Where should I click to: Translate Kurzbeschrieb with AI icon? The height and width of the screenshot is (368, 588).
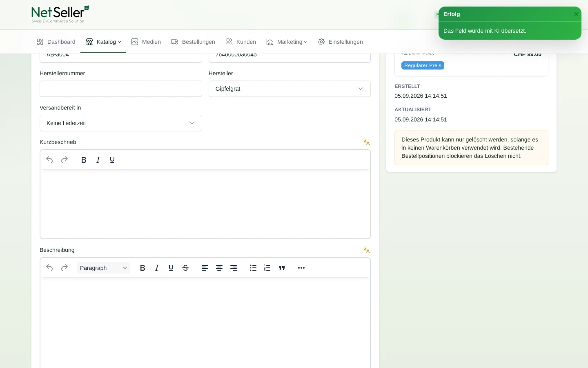(367, 142)
